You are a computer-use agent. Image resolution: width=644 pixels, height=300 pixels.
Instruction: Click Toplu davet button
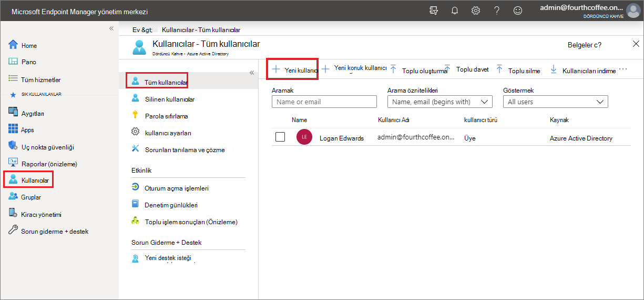tap(467, 69)
